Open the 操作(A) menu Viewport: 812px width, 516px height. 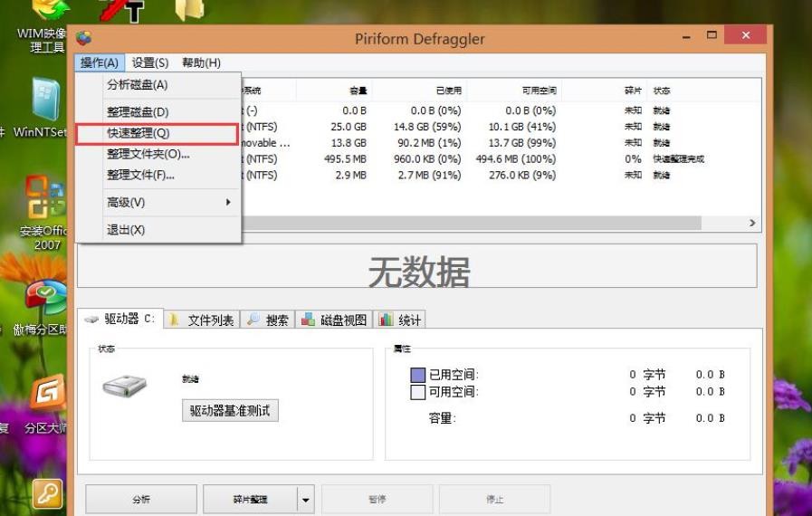100,62
